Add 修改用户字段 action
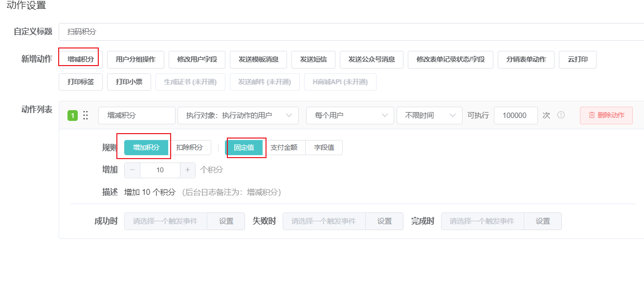644x303 pixels. pos(197,59)
